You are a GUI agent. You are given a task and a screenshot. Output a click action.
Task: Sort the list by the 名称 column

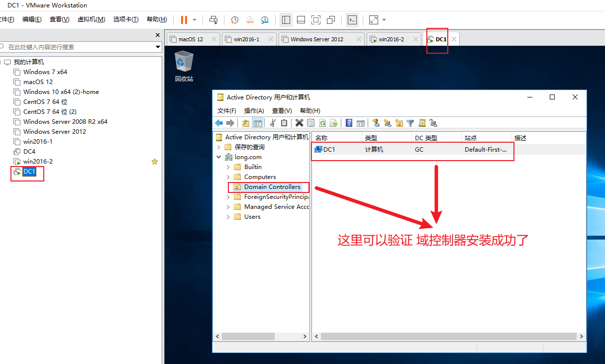click(x=337, y=138)
